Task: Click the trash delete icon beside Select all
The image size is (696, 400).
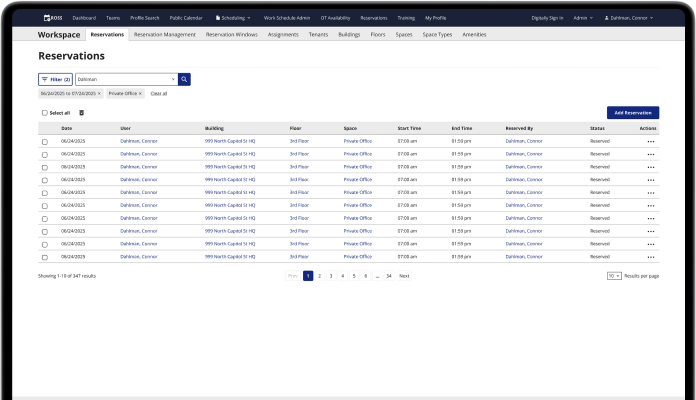Action: [x=82, y=113]
